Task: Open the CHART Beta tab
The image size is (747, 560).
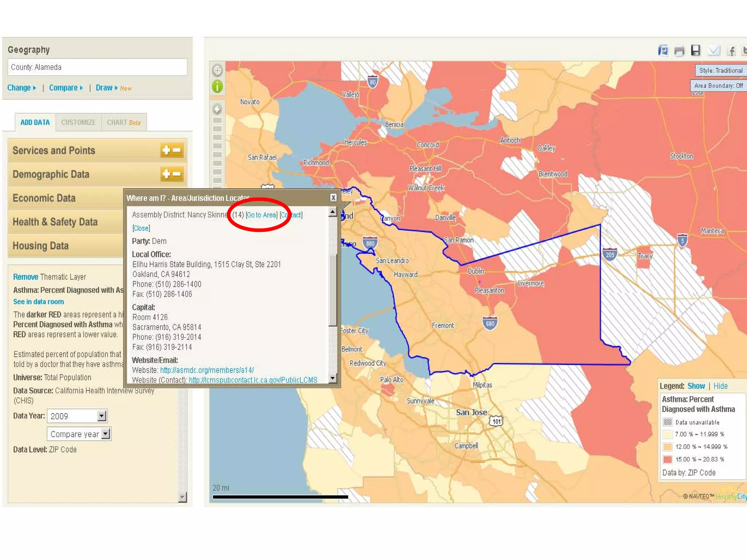Action: [x=124, y=122]
